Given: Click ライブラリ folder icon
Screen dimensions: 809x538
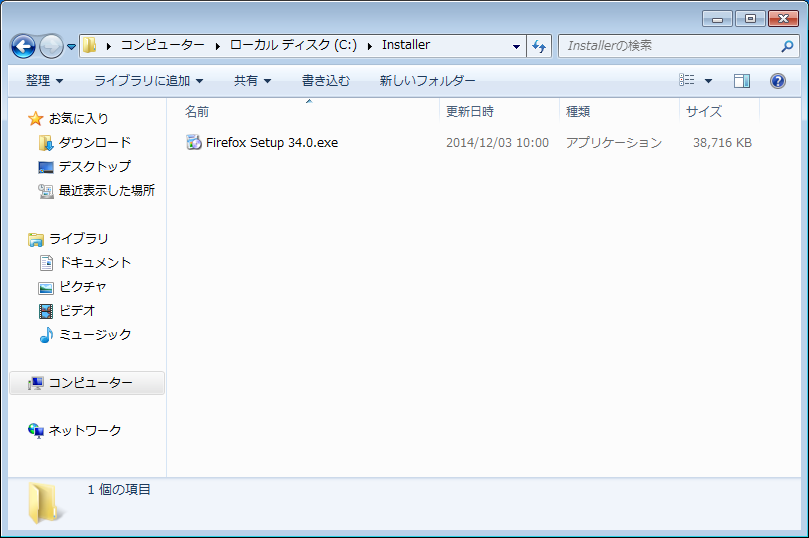Looking at the screenshot, I should [x=36, y=239].
